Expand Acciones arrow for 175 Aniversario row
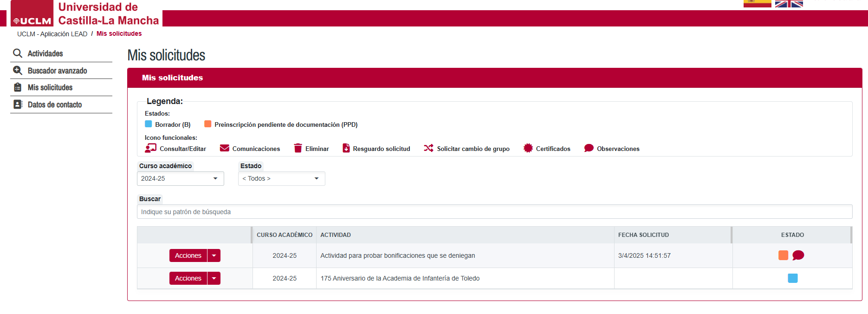868x314 pixels. 214,278
